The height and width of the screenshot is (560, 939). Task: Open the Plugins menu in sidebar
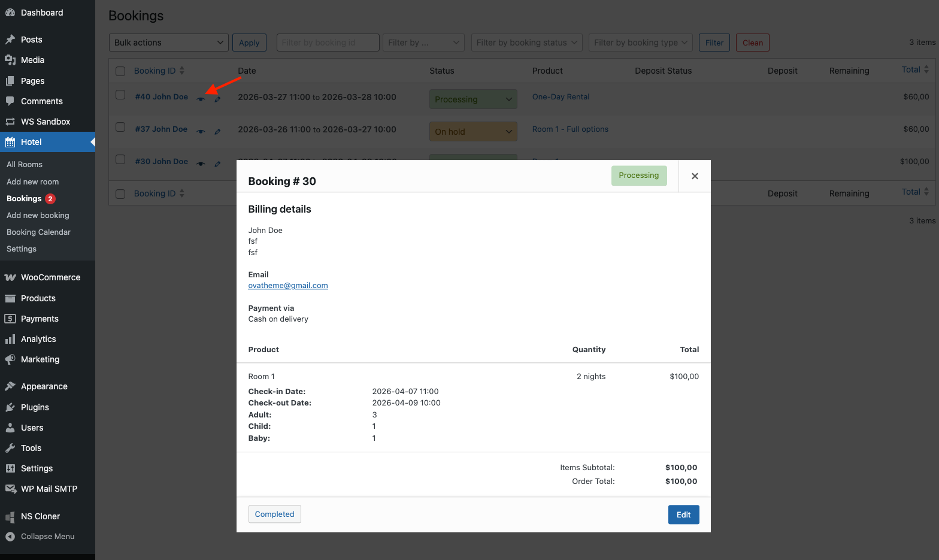point(35,407)
